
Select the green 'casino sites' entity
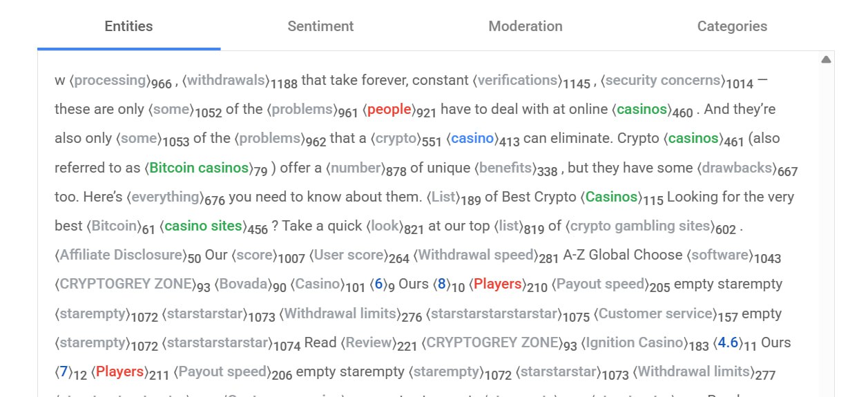(204, 226)
